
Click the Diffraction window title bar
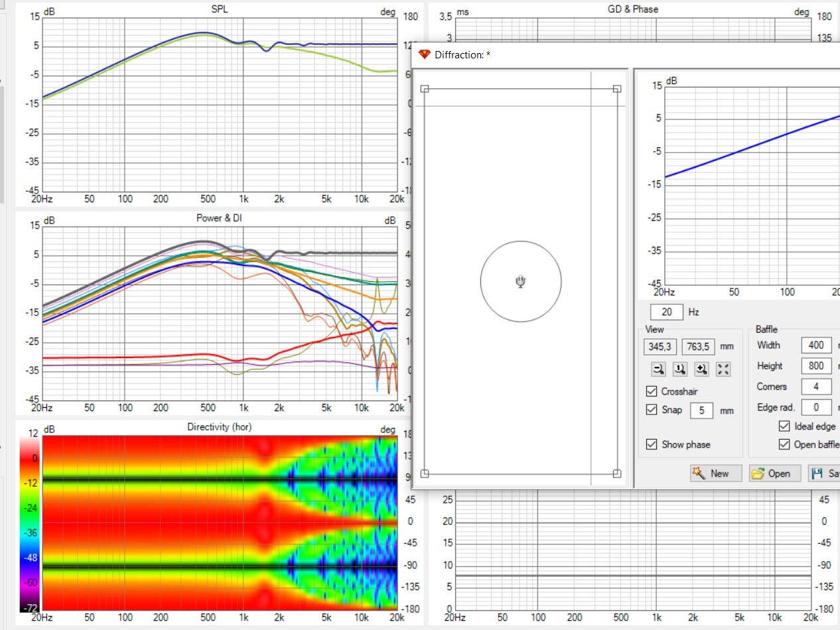[627, 54]
